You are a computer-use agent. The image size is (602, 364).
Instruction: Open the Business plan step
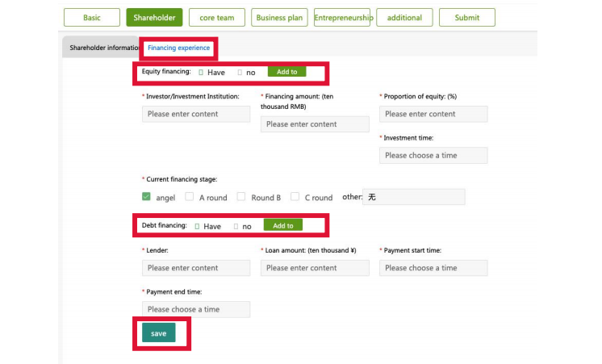point(279,18)
